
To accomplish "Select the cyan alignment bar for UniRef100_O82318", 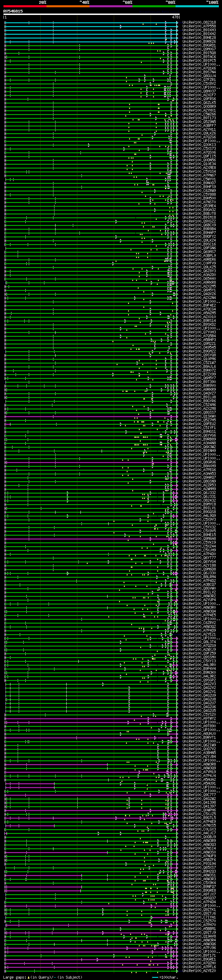I will (x=91, y=23).
